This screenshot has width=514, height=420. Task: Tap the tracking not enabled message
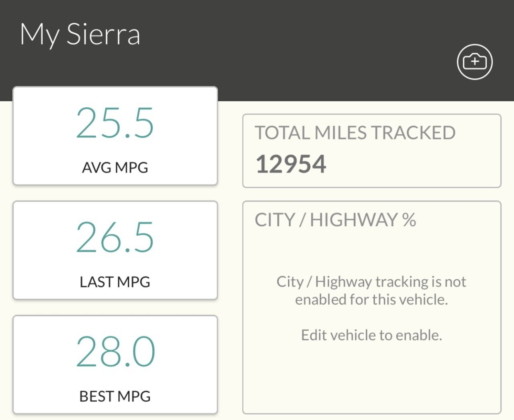point(371,291)
